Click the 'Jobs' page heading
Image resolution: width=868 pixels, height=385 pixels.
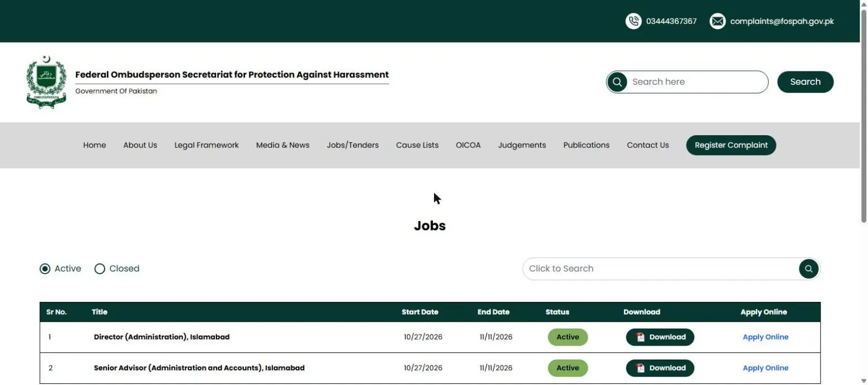point(430,226)
